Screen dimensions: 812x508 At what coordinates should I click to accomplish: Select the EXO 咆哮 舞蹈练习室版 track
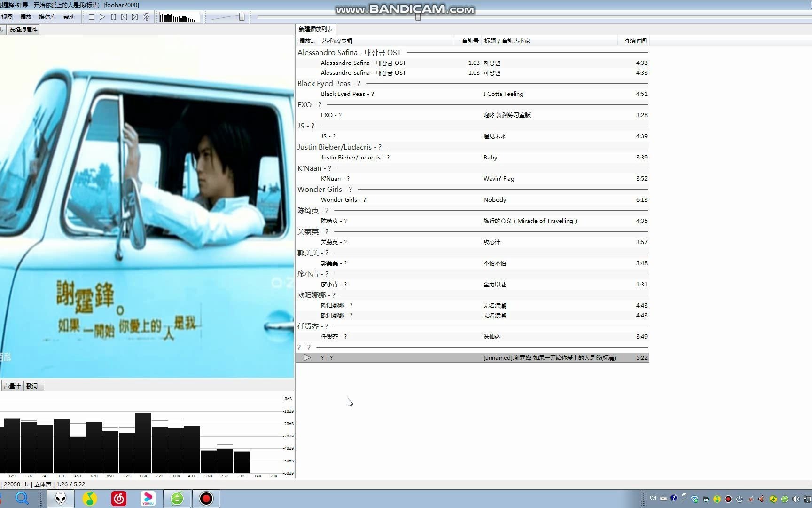click(x=472, y=115)
